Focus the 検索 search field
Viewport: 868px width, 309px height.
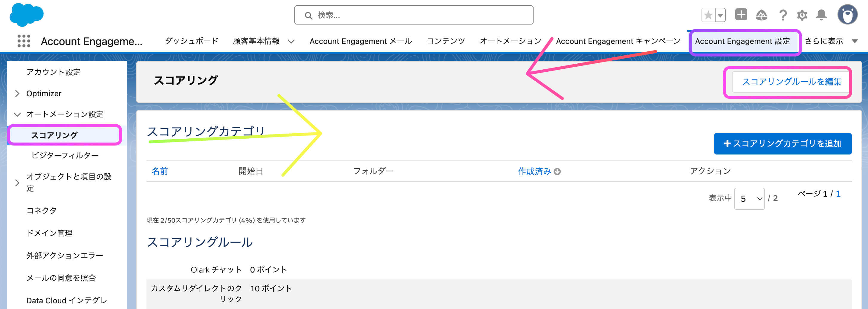point(413,15)
